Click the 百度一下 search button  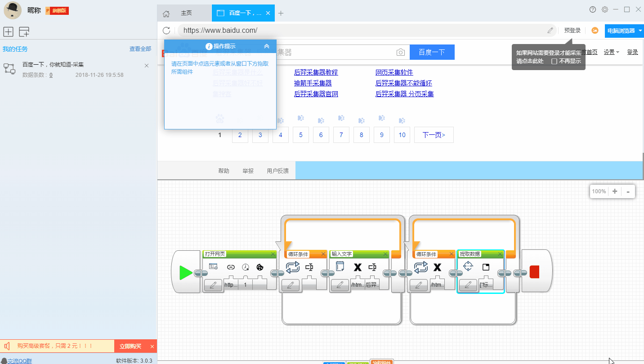click(x=432, y=52)
